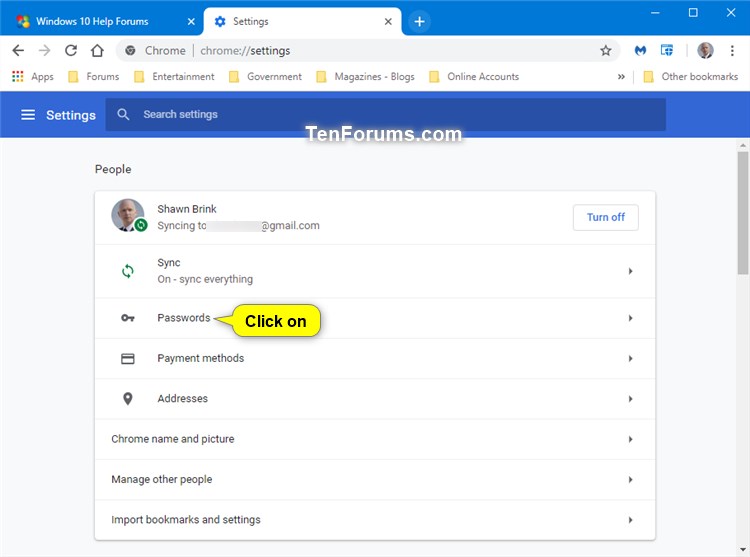
Task: Click the chrome://settings address bar
Action: pos(368,51)
